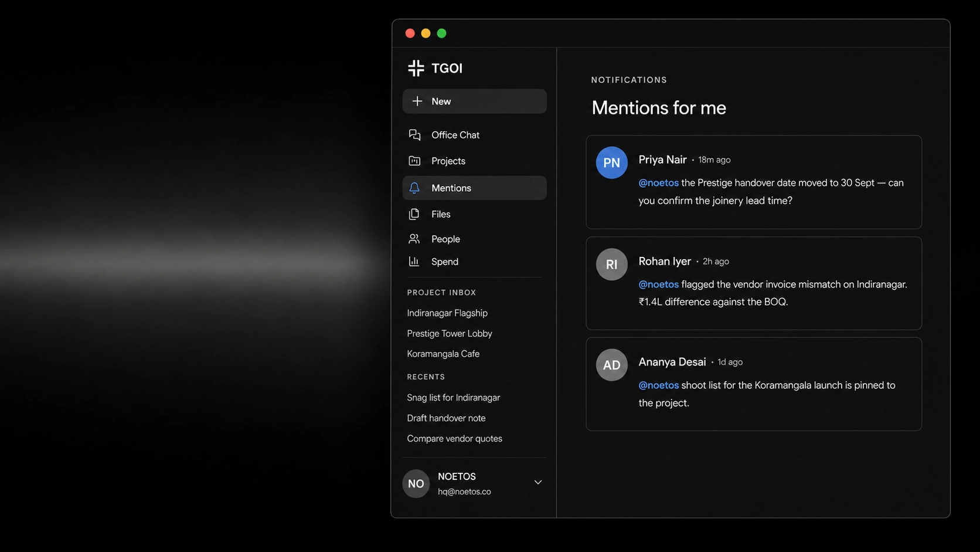
Task: Click the RECENTS section label
Action: tap(426, 377)
